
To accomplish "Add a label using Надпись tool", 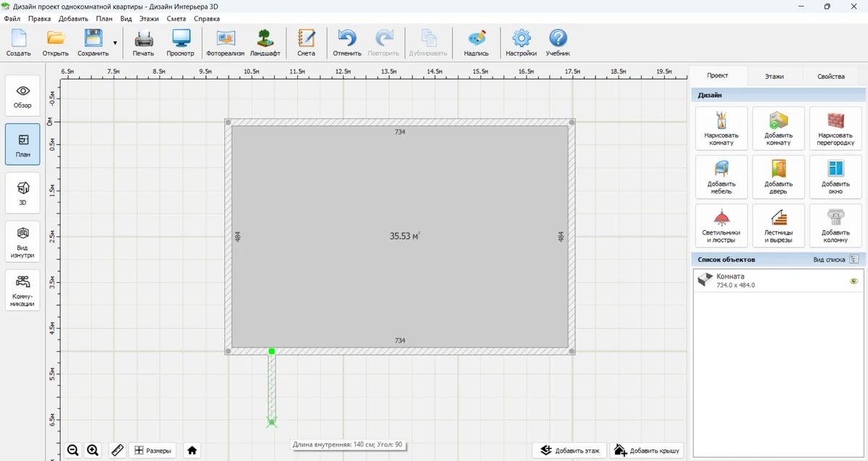I will click(476, 43).
